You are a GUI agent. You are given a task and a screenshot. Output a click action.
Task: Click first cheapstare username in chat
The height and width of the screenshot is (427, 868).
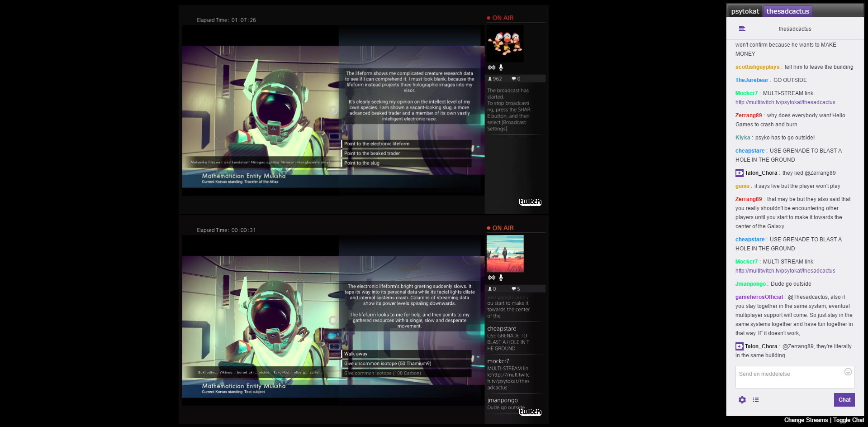tap(750, 151)
